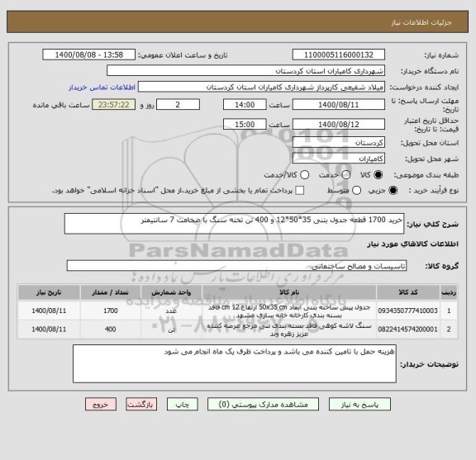The image size is (476, 460).
Task: Click the remaining days field showing 2
Action: (x=178, y=105)
